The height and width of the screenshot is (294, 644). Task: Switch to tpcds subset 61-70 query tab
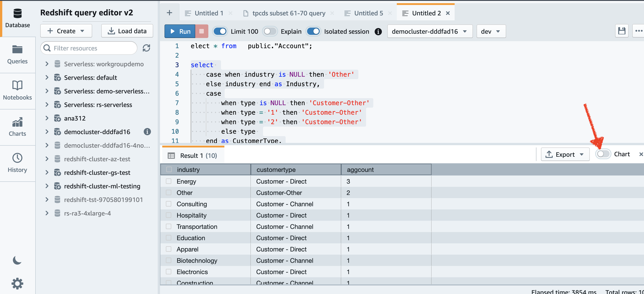tap(289, 13)
